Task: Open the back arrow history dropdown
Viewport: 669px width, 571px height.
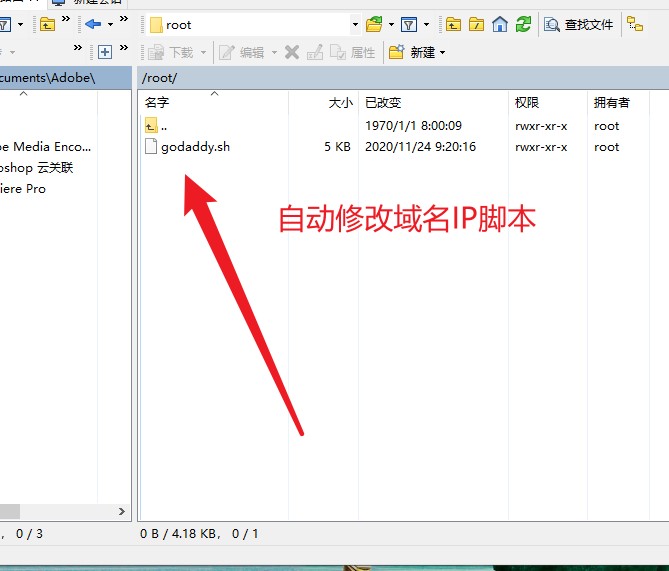Action: click(111, 24)
